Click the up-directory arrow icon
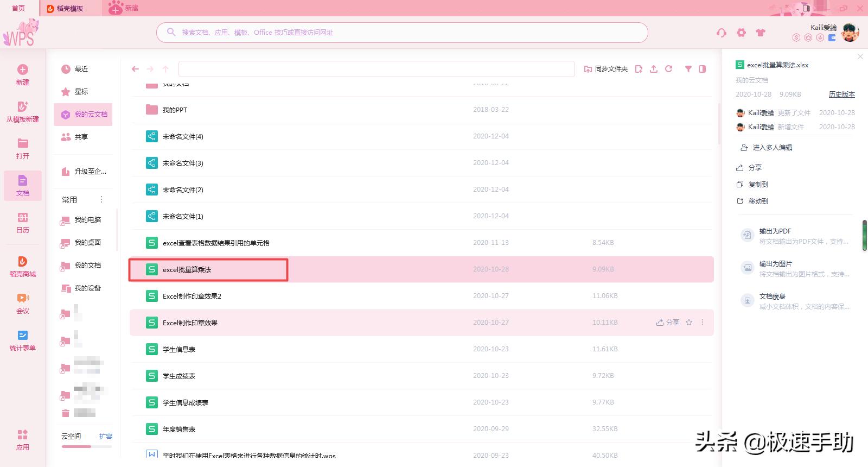Viewport: 868px width, 467px height. click(165, 69)
